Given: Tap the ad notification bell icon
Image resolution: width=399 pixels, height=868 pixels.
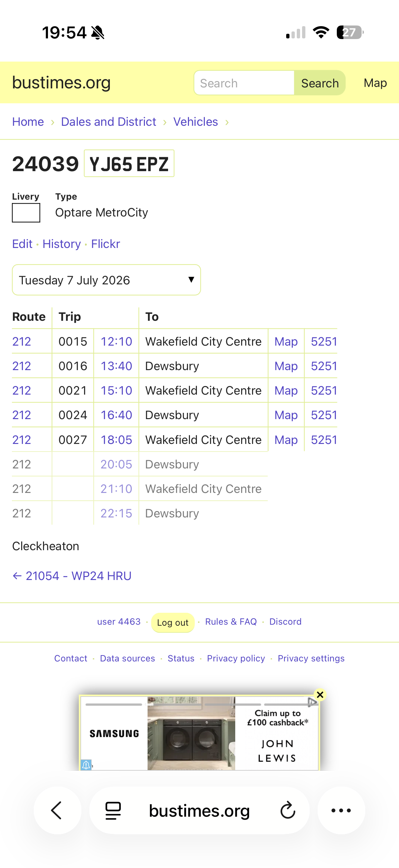Looking at the screenshot, I should 86,765.
